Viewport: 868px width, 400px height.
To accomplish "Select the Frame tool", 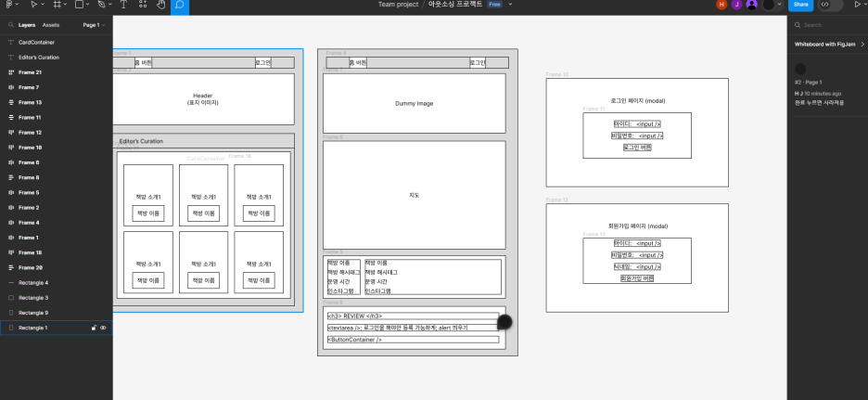I will point(57,5).
